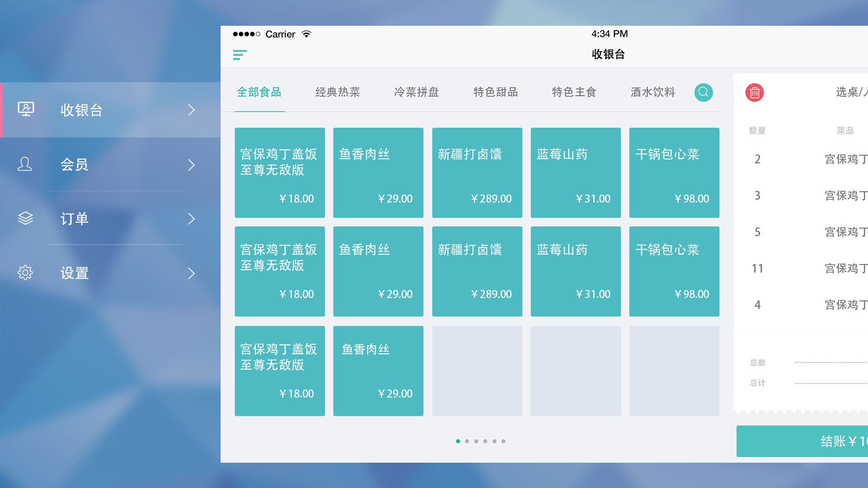Expand the 设置 chevron arrow
868x488 pixels.
pyautogui.click(x=191, y=273)
